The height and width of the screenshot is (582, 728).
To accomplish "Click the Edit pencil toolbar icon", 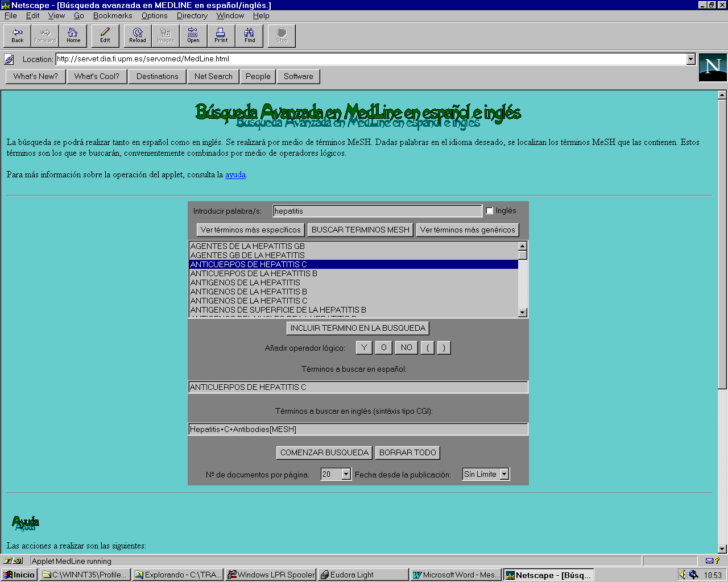I will 105,36.
